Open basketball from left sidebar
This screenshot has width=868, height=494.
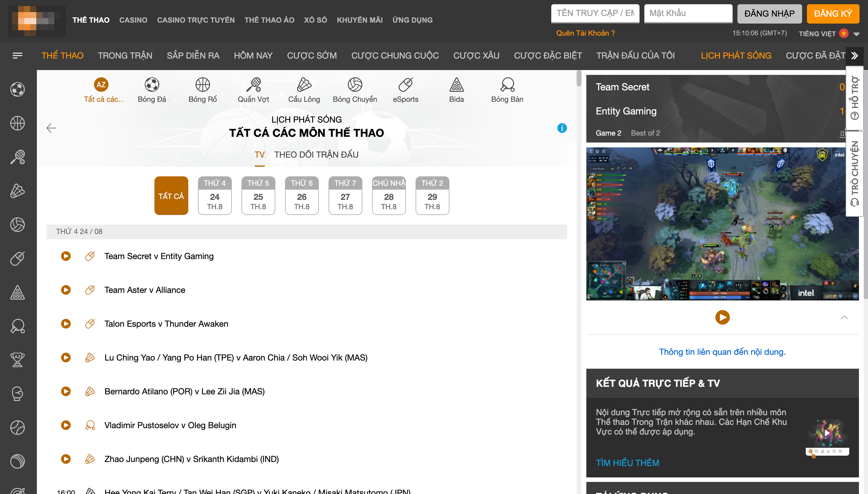tap(17, 123)
